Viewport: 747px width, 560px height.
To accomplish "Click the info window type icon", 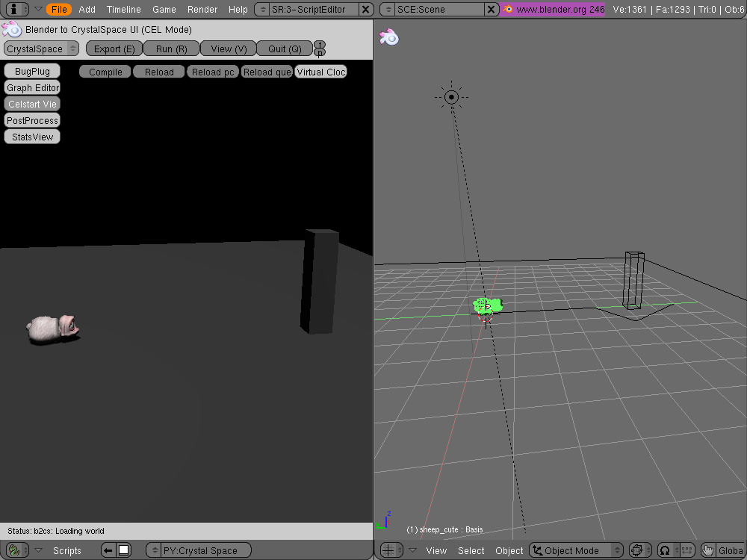I will coord(13,9).
